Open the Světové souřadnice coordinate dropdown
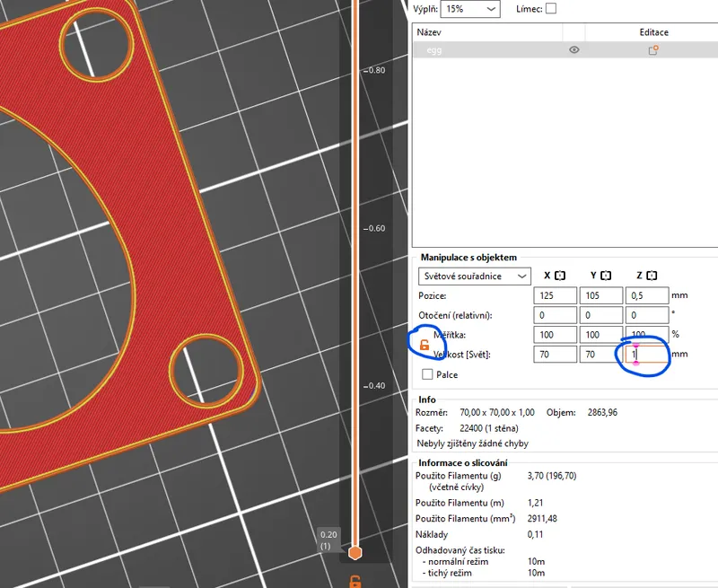Screen dimensions: 718x588 click(x=475, y=276)
